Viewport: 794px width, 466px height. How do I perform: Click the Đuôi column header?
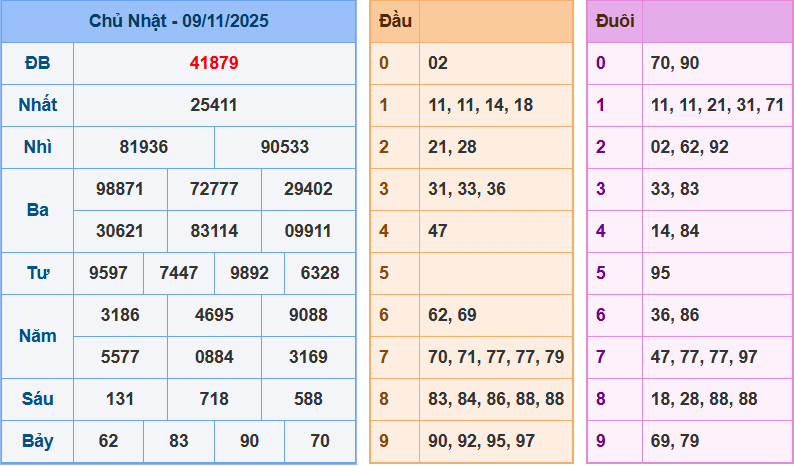(614, 21)
